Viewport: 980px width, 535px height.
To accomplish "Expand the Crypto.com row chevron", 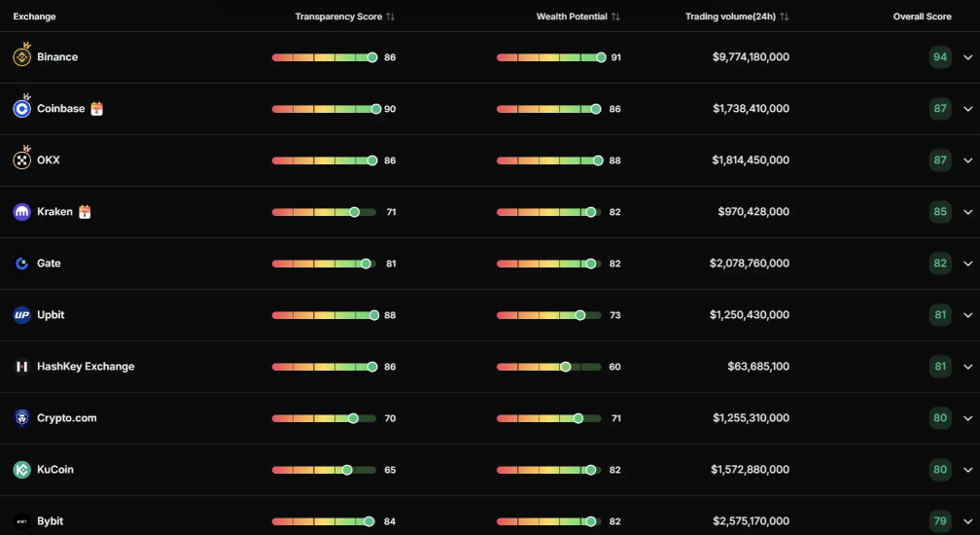I will [x=967, y=418].
